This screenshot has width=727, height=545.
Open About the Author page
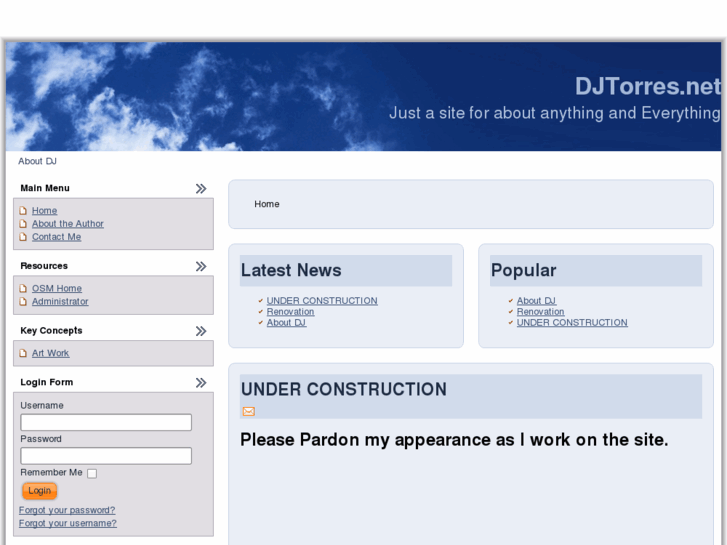click(68, 224)
